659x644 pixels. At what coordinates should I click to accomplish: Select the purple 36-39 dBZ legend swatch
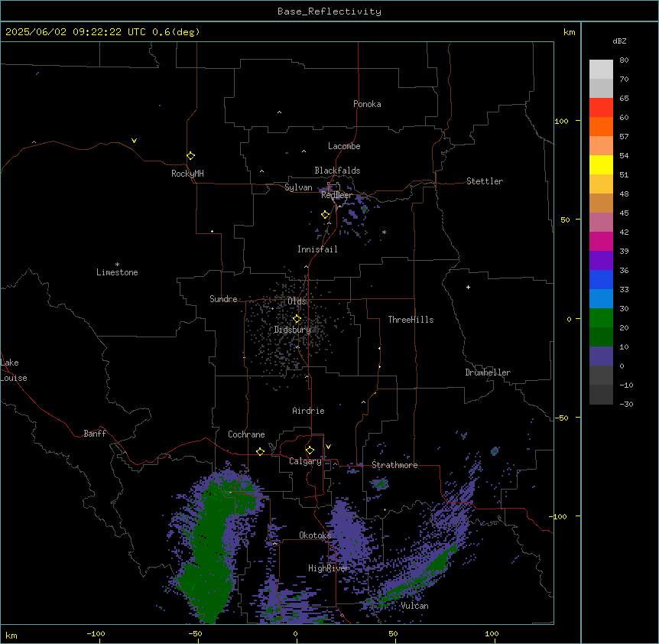601,260
